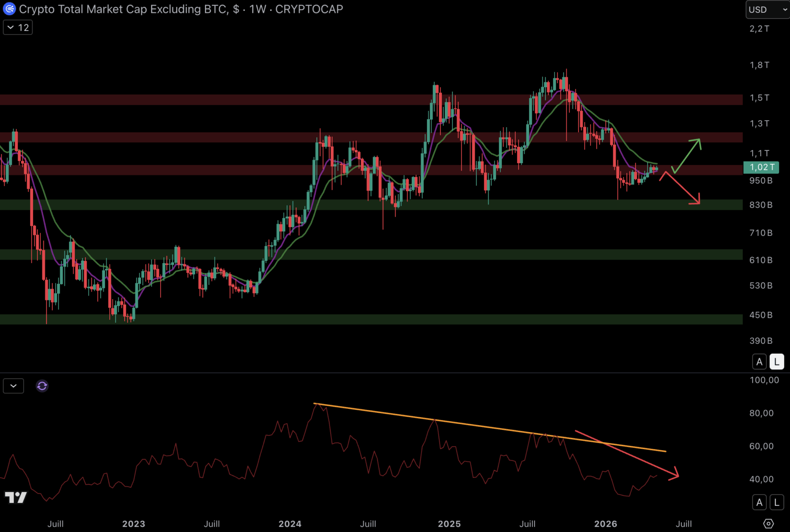790x532 pixels.
Task: Select the green 830 B support zone
Action: point(371,204)
